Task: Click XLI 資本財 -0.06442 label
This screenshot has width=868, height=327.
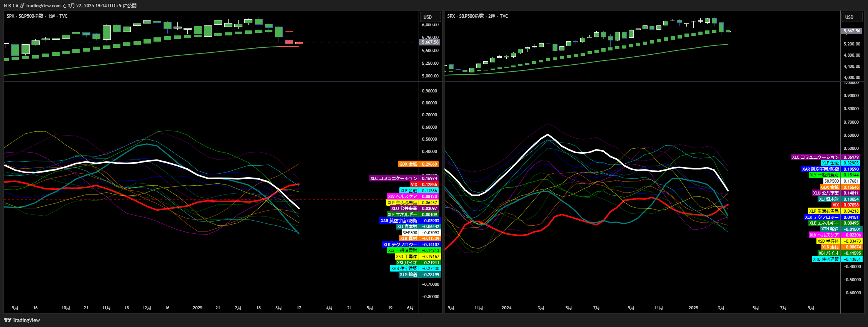Action: [x=418, y=226]
